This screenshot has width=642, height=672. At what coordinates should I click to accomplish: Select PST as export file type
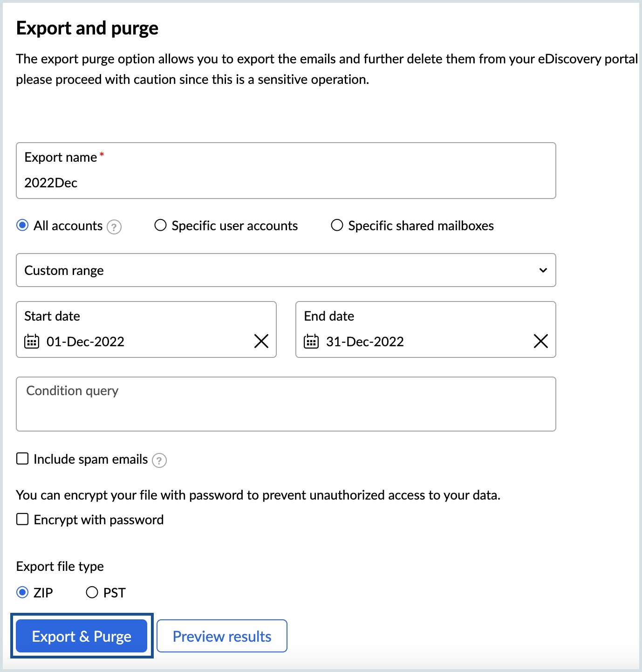pos(92,592)
